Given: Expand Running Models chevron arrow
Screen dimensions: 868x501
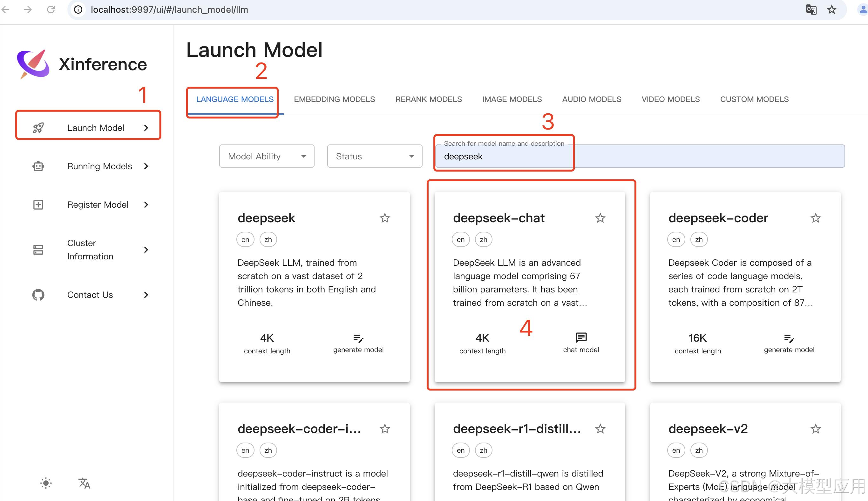Looking at the screenshot, I should (146, 166).
